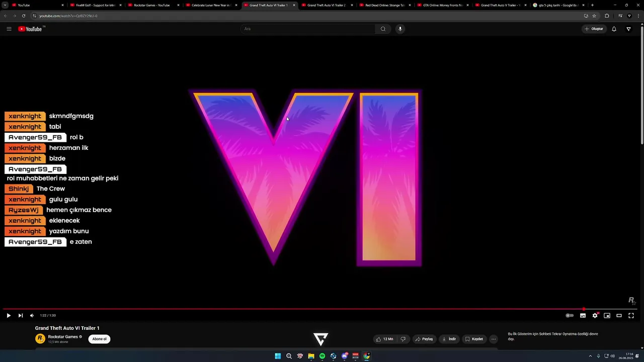This screenshot has height=362, width=644.
Task: Switch to the FiveM Golf tab
Action: click(96, 5)
